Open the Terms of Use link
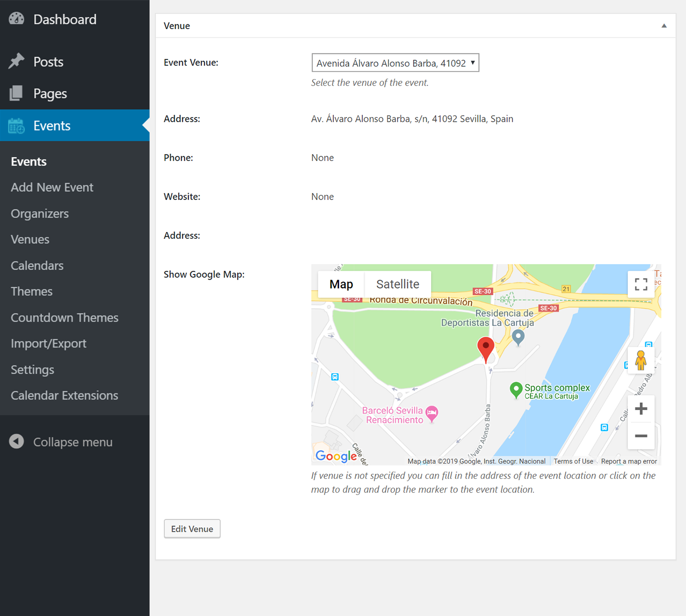Viewport: 686px width, 616px height. (573, 461)
